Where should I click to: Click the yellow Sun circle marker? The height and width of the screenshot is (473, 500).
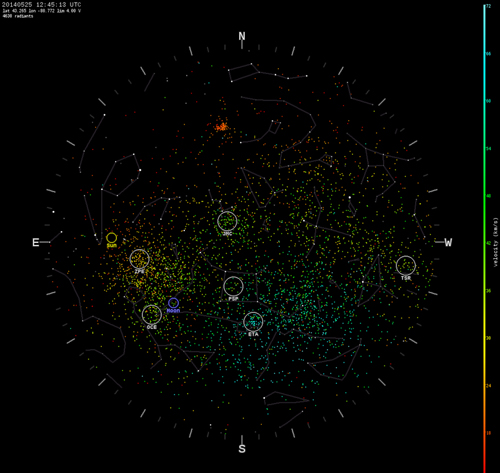coord(111,238)
